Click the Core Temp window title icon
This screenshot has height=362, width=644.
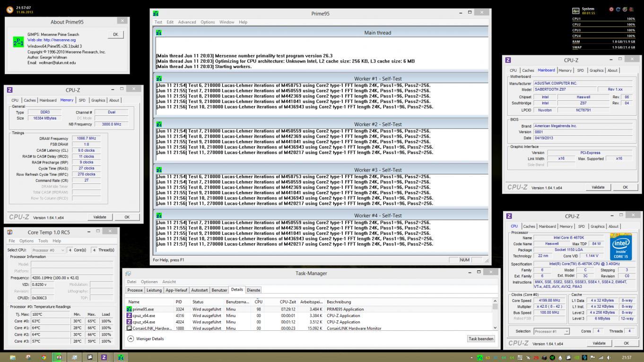pyautogui.click(x=10, y=232)
